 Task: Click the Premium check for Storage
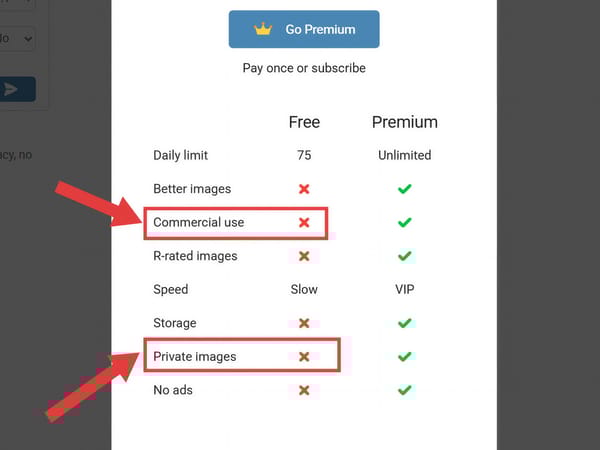click(x=404, y=323)
